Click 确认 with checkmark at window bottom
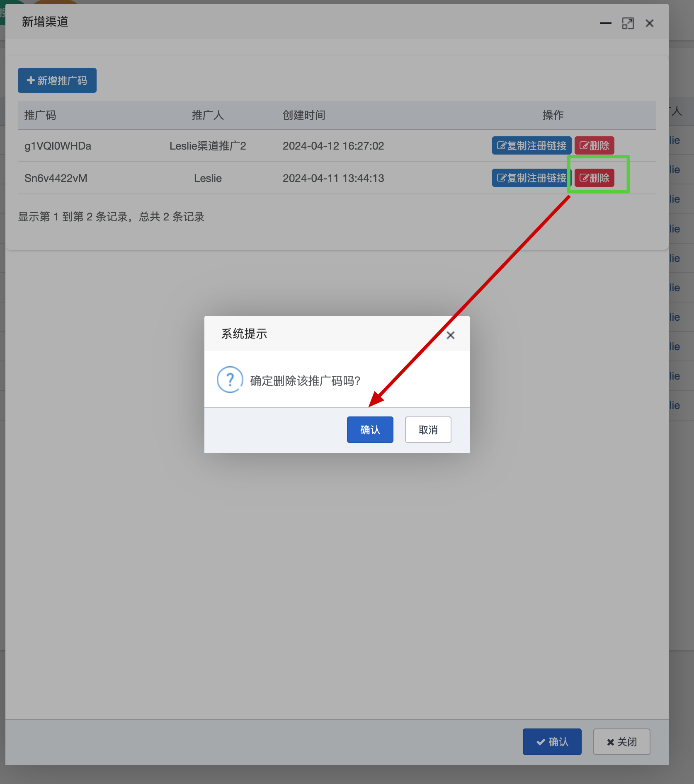Screen dimensions: 694x784 pyautogui.click(x=552, y=742)
